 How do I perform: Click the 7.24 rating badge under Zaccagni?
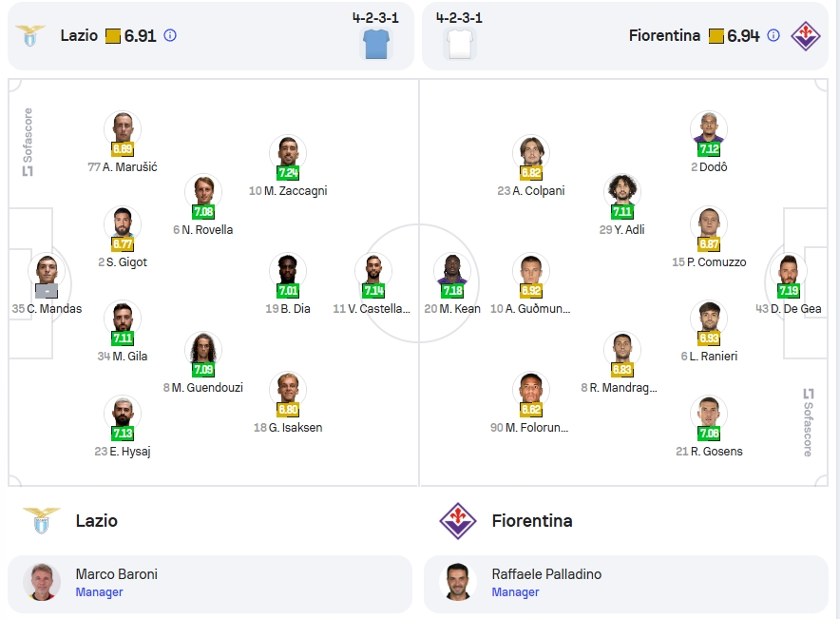288,172
